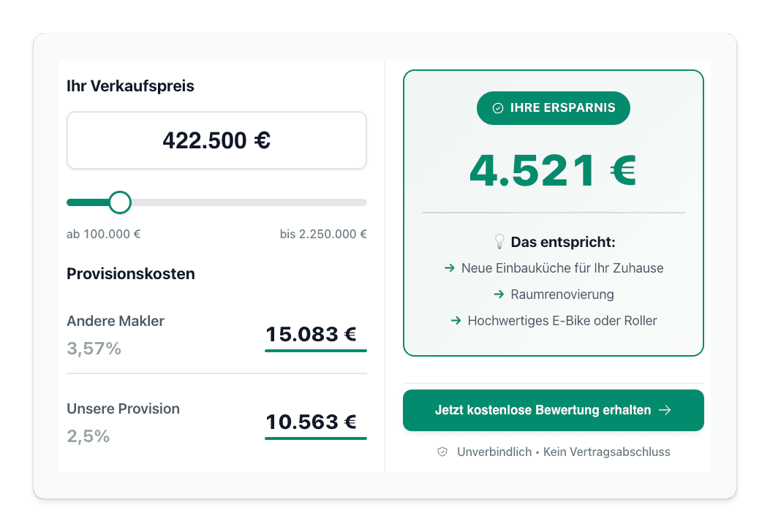Click the 'bis 2.250.000 €' maximum label
This screenshot has width=770, height=532.
tap(323, 235)
